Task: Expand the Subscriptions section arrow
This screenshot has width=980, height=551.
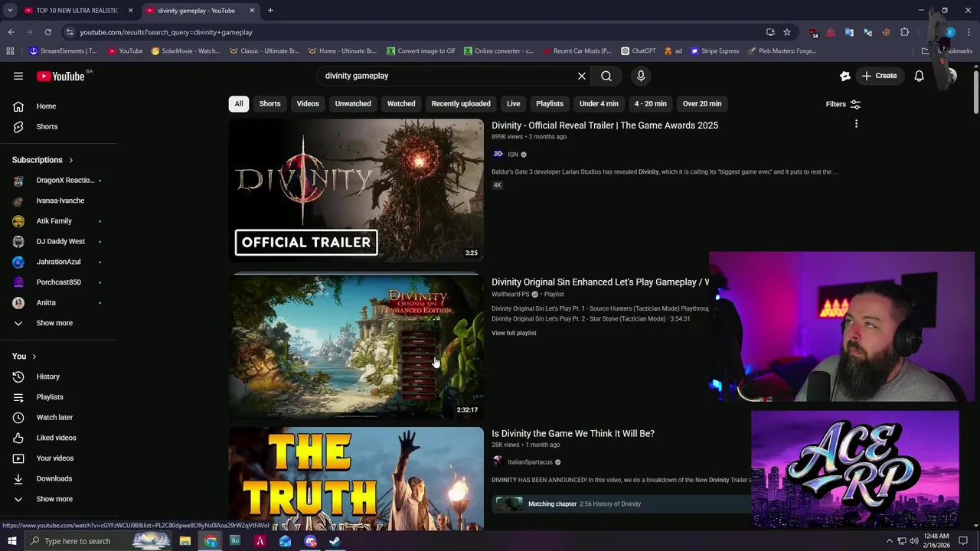Action: pyautogui.click(x=70, y=160)
